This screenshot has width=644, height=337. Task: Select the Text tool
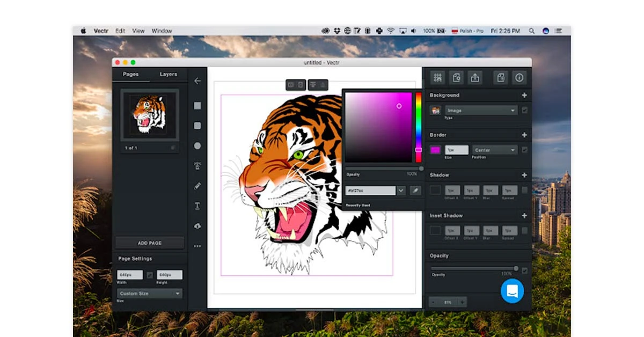click(197, 206)
